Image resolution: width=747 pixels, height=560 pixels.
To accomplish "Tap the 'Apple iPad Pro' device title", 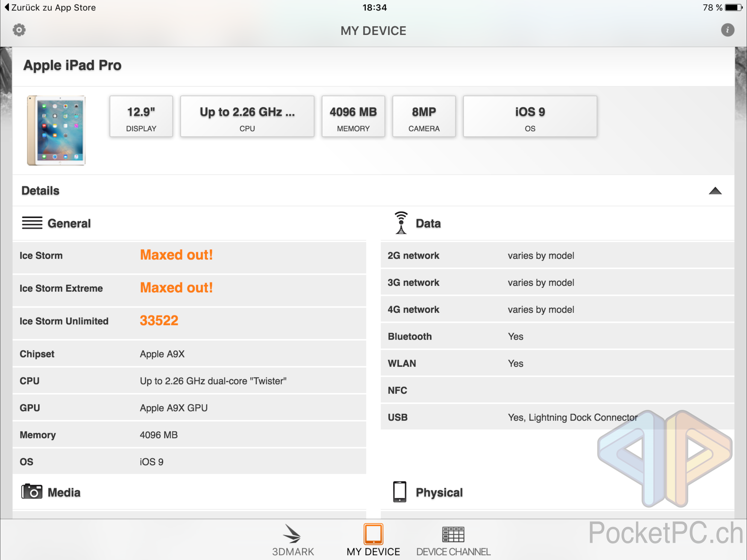I will coord(72,65).
